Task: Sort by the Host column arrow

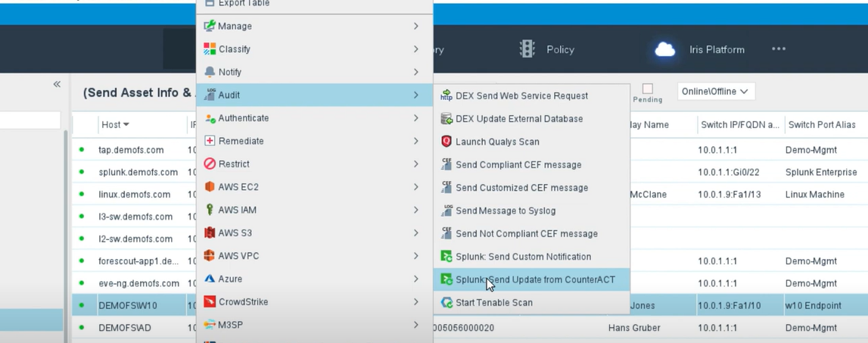Action: (126, 125)
